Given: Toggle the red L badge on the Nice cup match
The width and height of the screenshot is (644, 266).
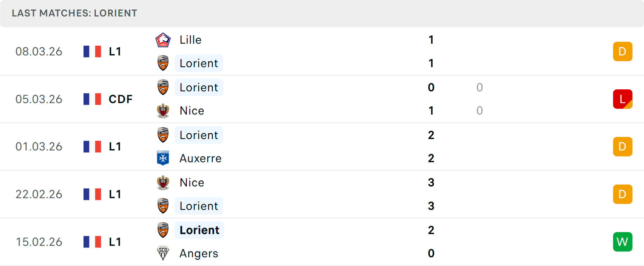Looking at the screenshot, I should 623,99.
